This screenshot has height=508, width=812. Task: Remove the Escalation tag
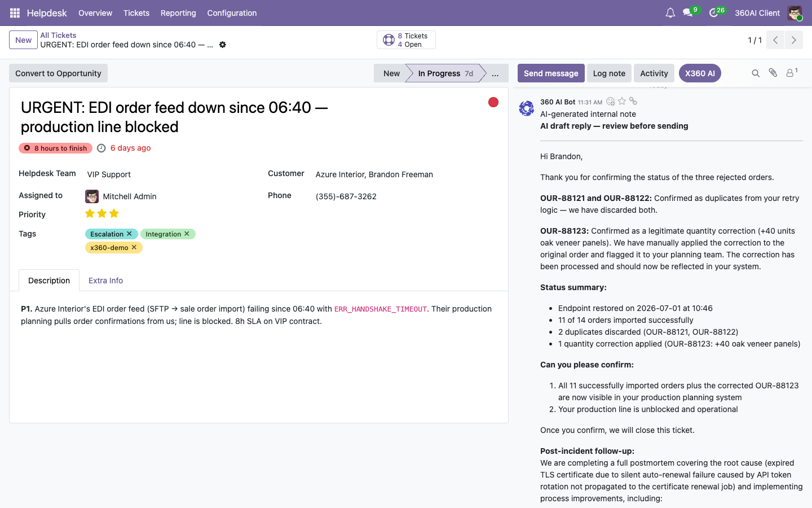click(x=129, y=234)
